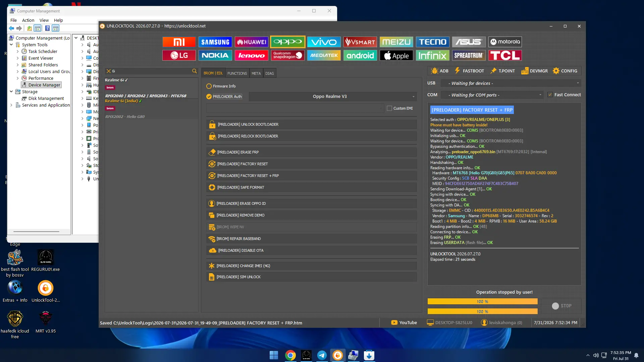Viewport: 644px width, 362px height.
Task: Open the File menu in Computer Management
Action: click(13, 20)
